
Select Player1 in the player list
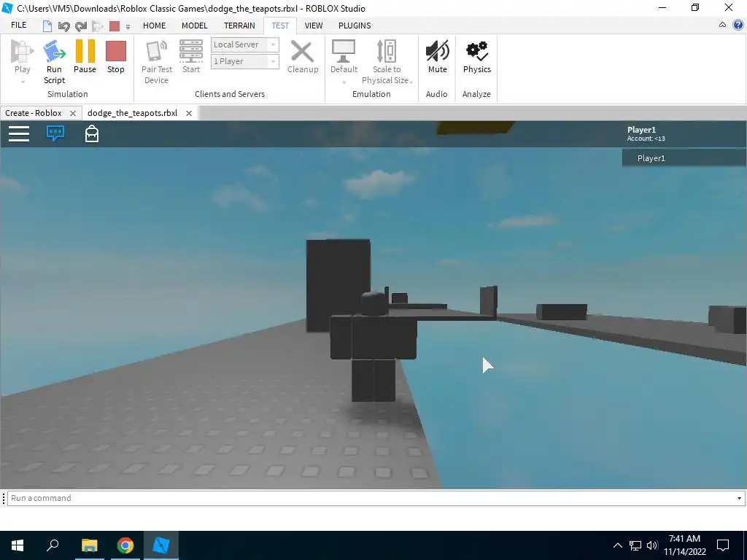pos(684,158)
